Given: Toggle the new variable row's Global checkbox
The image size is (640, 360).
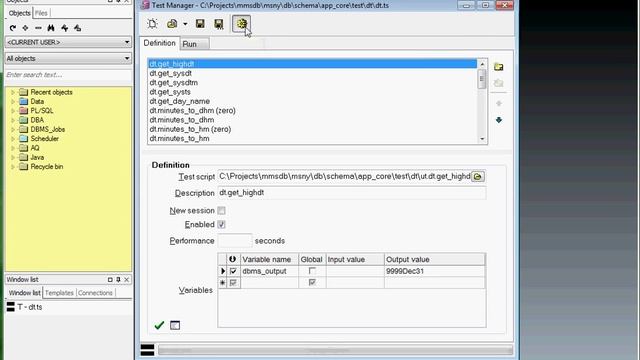Looking at the screenshot, I should tap(312, 282).
